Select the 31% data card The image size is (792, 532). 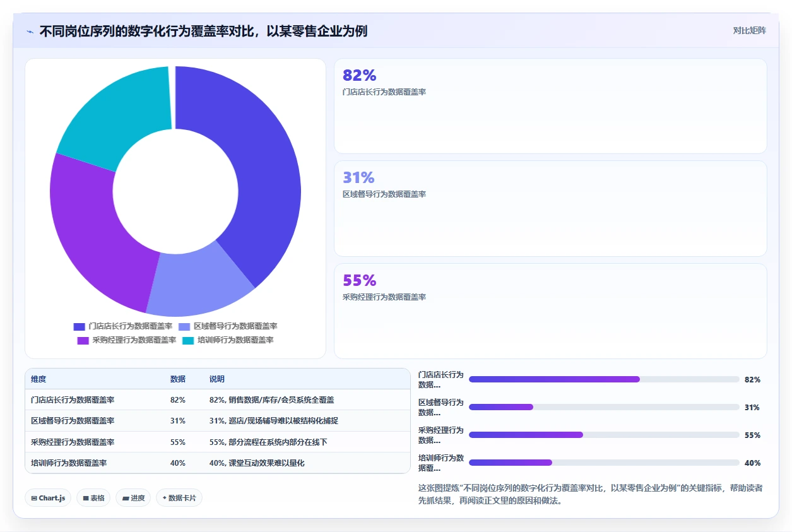[x=550, y=208]
